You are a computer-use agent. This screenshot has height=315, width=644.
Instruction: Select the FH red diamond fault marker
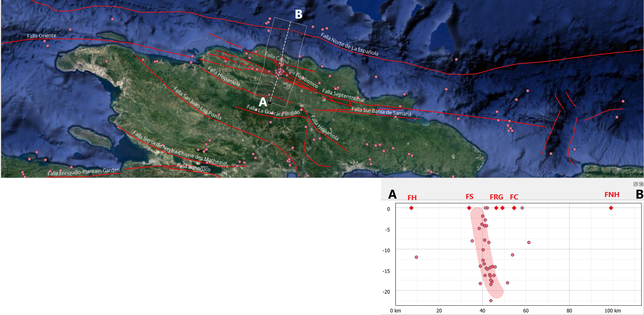(x=411, y=208)
